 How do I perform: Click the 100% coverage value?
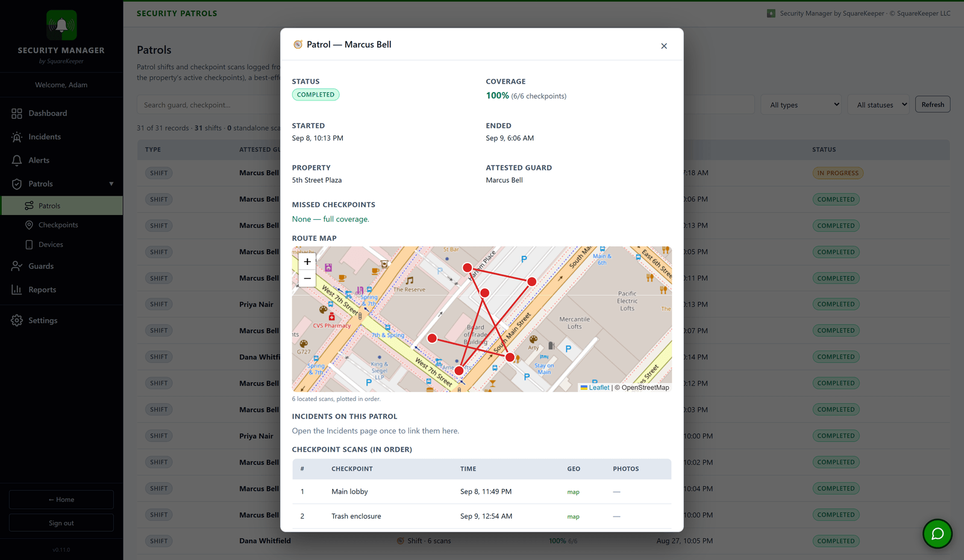(498, 96)
